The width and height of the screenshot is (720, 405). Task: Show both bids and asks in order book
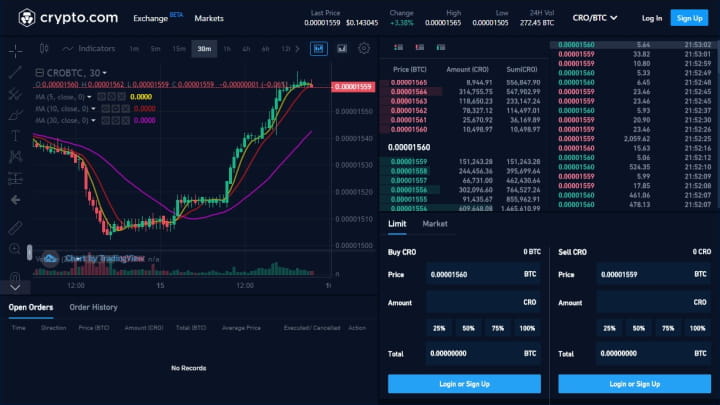pyautogui.click(x=399, y=47)
